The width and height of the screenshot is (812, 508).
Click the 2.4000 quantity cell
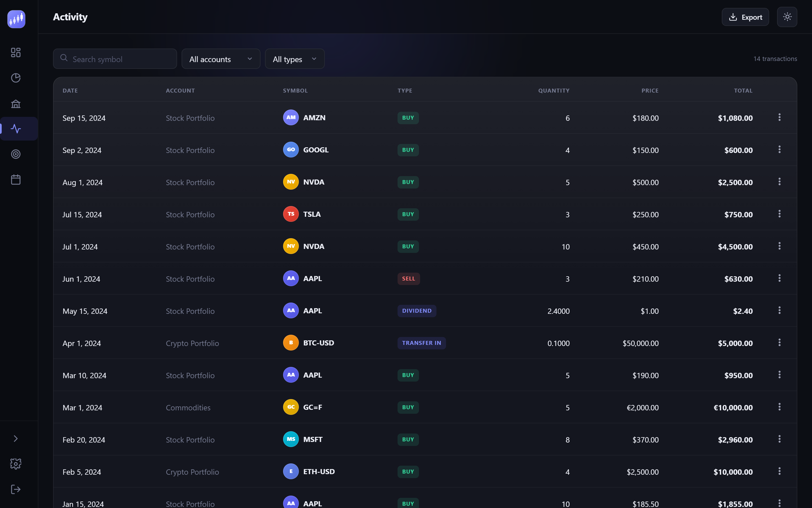[x=558, y=311]
